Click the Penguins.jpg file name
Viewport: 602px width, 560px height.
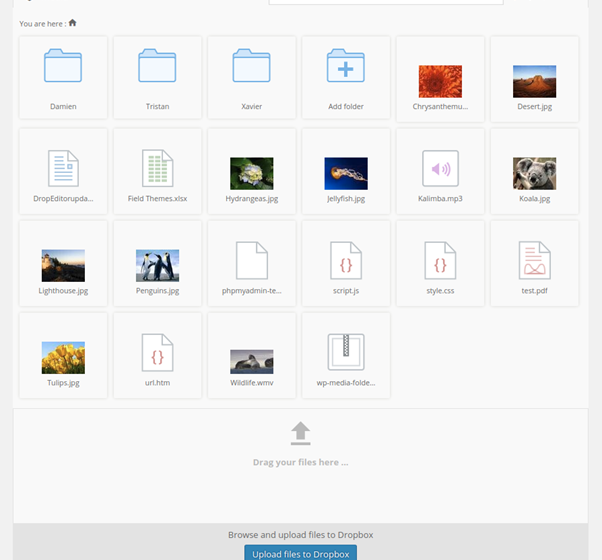tap(157, 291)
